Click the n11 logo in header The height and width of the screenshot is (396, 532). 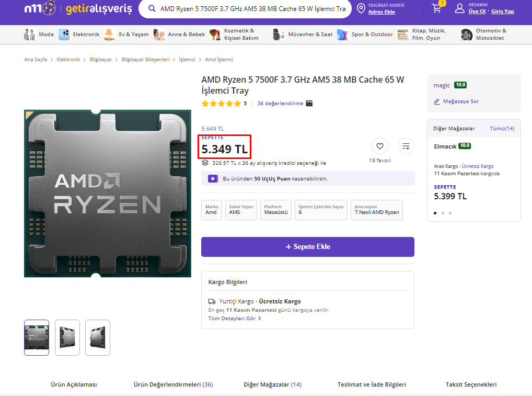tap(40, 8)
